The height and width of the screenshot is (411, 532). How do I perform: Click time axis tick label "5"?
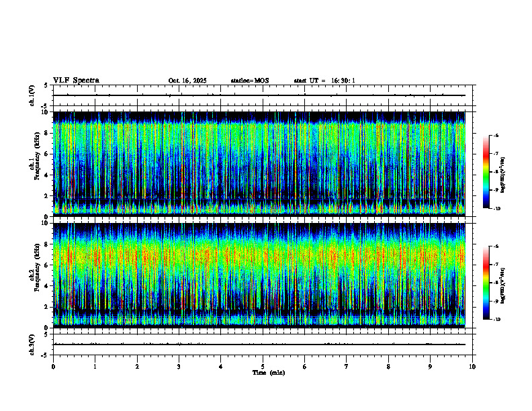click(263, 367)
